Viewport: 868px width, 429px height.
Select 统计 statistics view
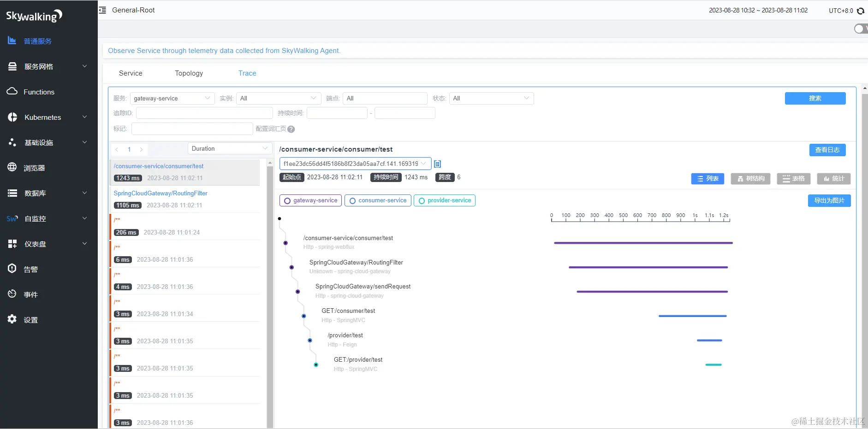click(833, 179)
